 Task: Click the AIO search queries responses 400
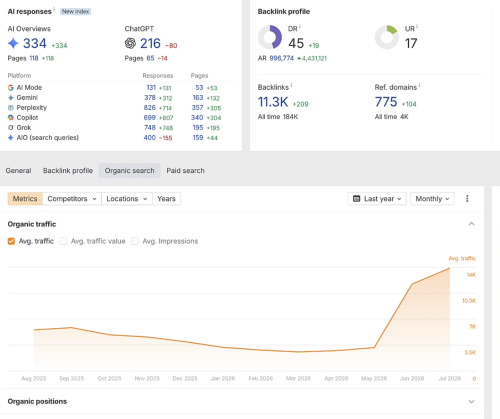(150, 138)
